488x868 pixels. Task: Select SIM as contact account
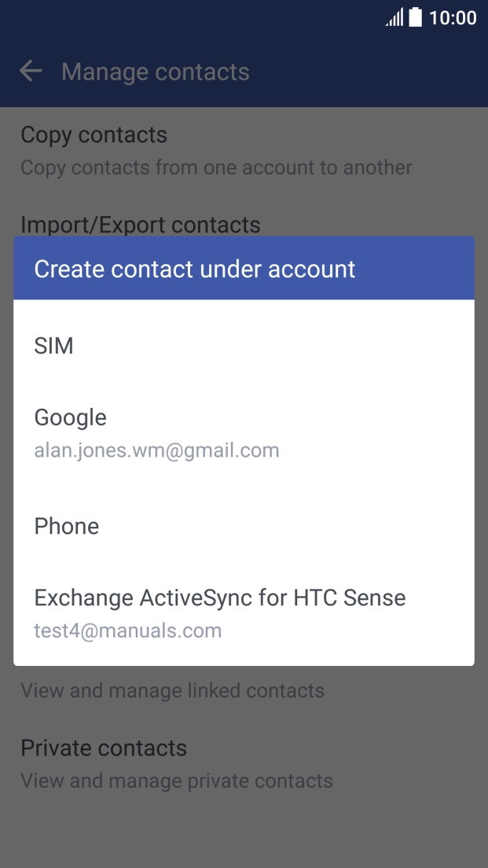[x=54, y=345]
